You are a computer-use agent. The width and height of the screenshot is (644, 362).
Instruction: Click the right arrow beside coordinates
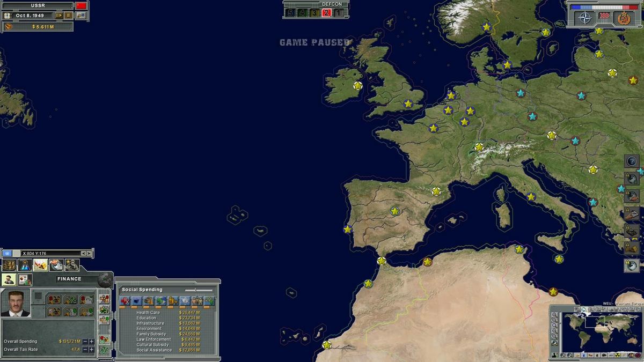89,253
